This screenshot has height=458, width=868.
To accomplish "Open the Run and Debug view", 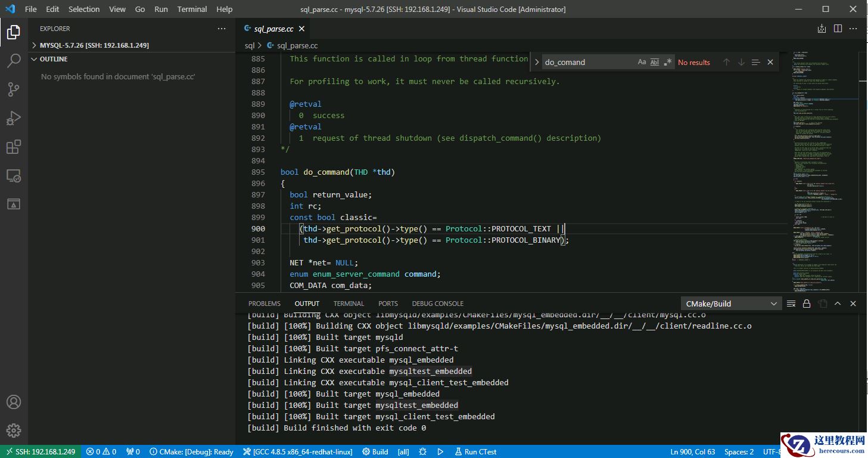I will pos(14,118).
